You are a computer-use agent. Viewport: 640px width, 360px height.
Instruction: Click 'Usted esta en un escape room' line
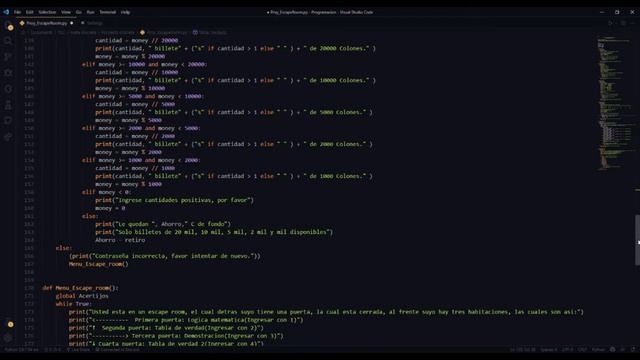pos(326,312)
